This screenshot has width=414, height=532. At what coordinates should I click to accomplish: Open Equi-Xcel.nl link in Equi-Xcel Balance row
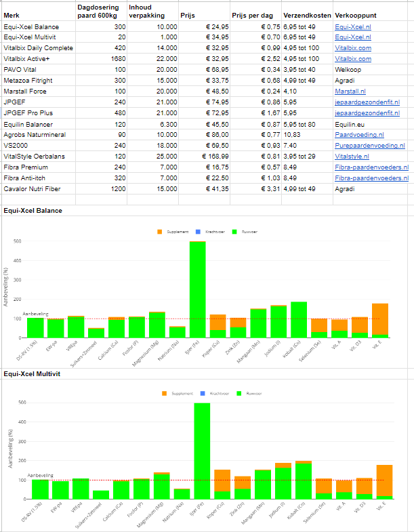pyautogui.click(x=352, y=27)
